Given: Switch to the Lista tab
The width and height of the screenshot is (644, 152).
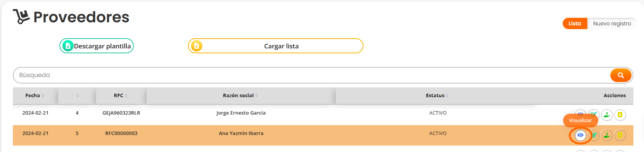Looking at the screenshot, I should point(574,23).
